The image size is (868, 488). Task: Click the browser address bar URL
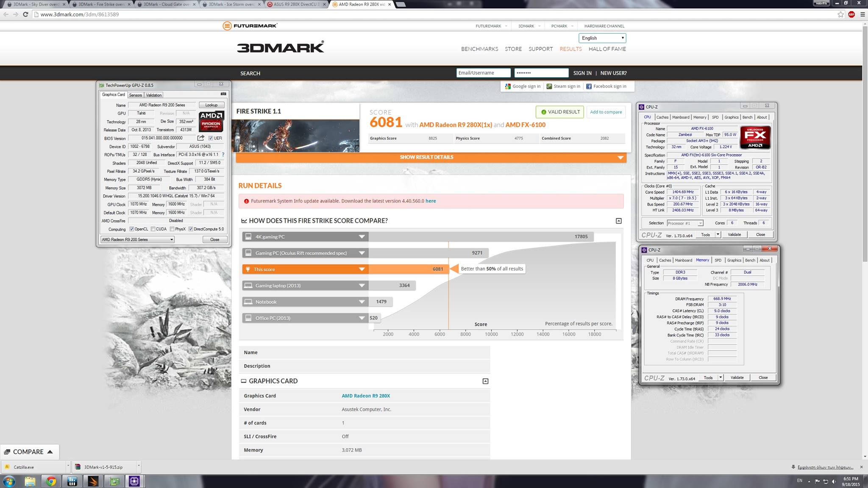pyautogui.click(x=80, y=14)
